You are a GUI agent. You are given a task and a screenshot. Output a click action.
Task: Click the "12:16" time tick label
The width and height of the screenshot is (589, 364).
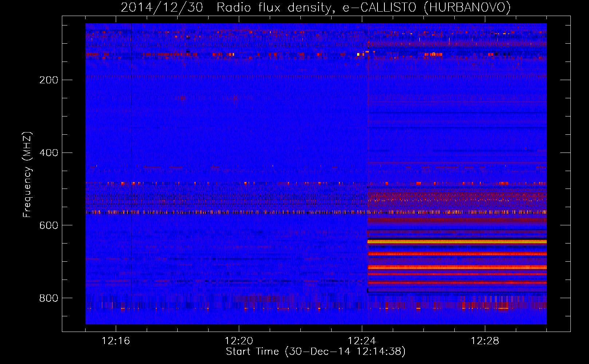[116, 341]
